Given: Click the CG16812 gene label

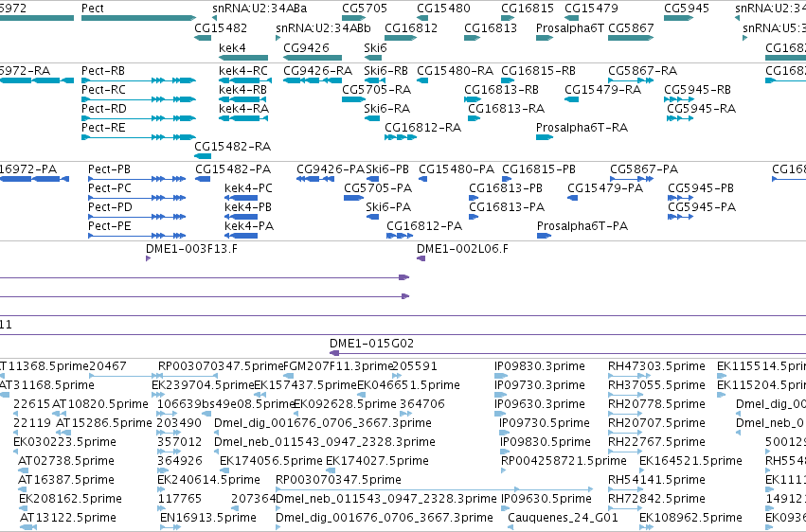Looking at the screenshot, I should pyautogui.click(x=411, y=27).
